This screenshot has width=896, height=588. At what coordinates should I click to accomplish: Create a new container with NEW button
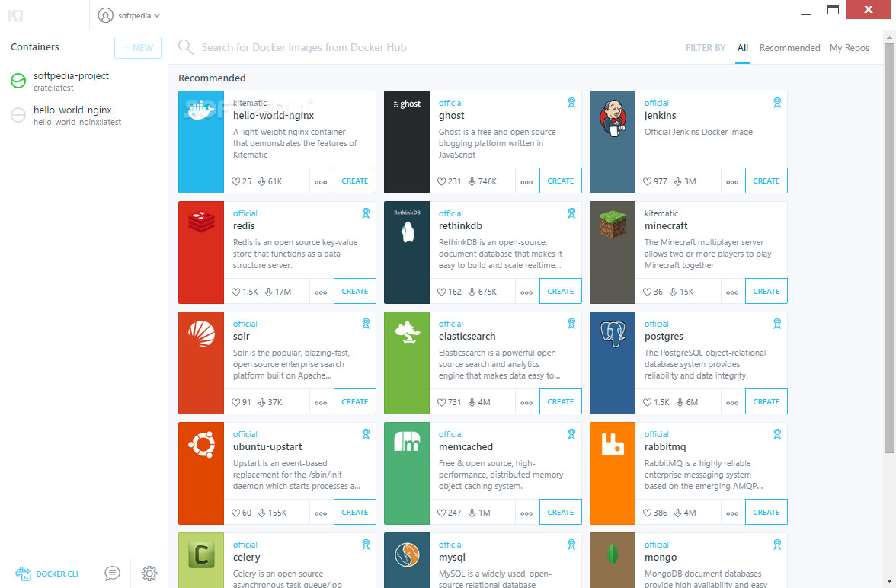pos(138,47)
